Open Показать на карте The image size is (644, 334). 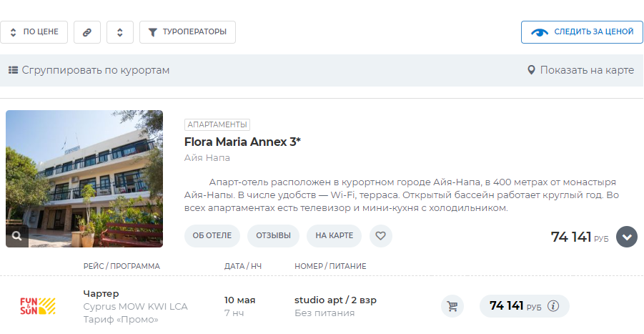point(581,70)
